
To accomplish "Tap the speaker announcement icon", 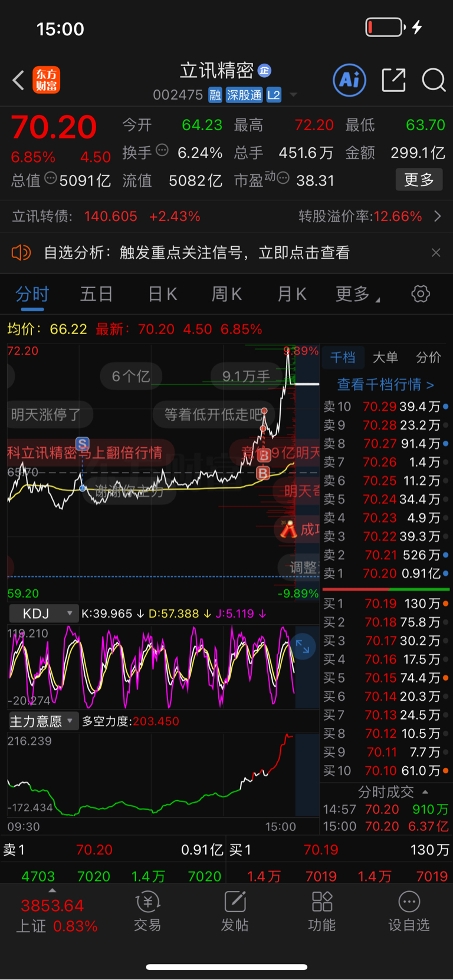I will pos(21,253).
